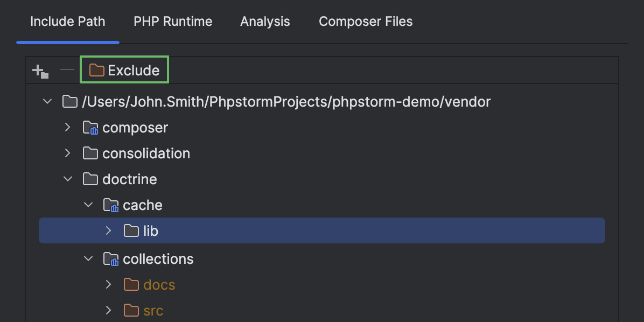This screenshot has height=322, width=644.
Task: Expand the composer tree node
Action: [67, 128]
